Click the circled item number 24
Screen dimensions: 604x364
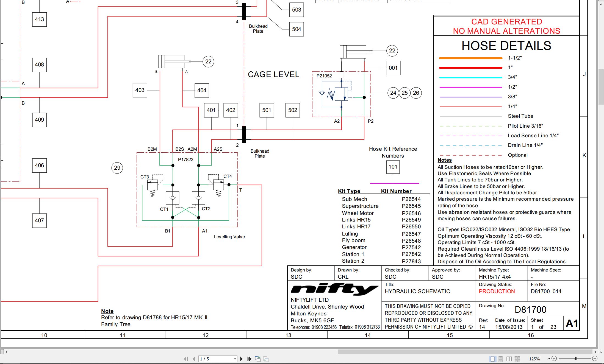tap(393, 93)
